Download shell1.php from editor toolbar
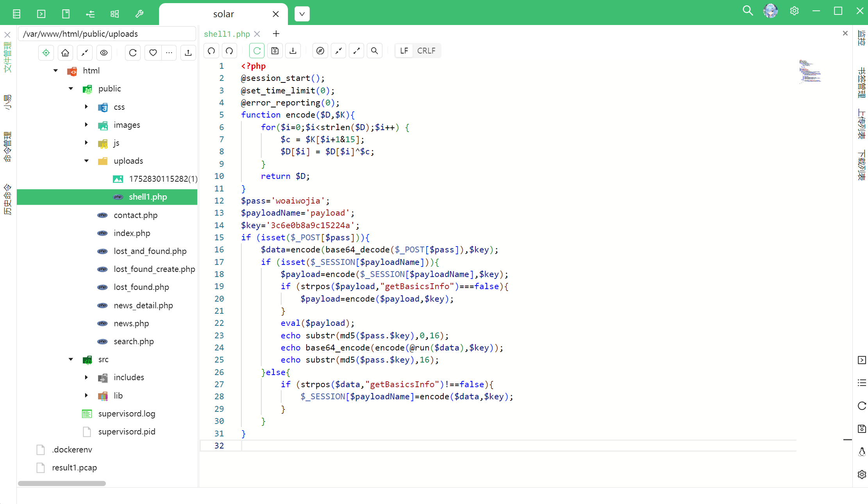The image size is (868, 504). [x=293, y=51]
